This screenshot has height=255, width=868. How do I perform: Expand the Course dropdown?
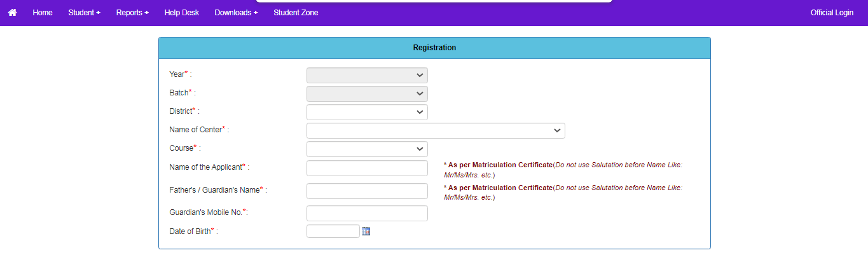point(367,149)
